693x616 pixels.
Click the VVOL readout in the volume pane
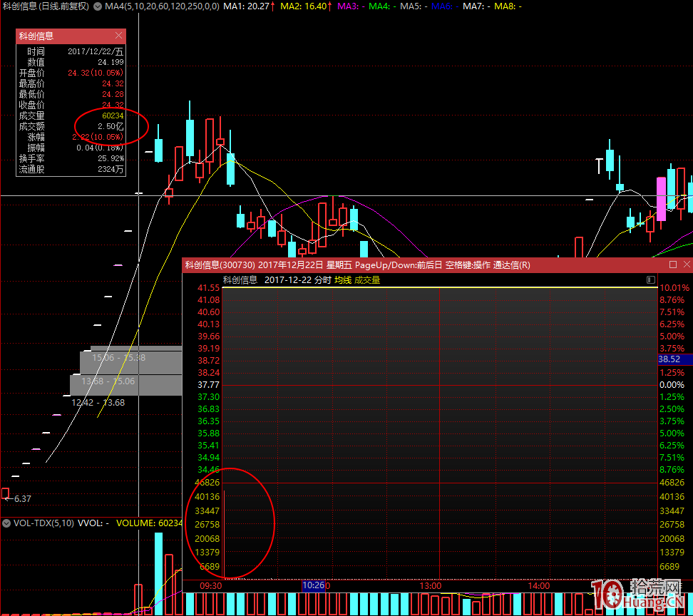tap(93, 523)
